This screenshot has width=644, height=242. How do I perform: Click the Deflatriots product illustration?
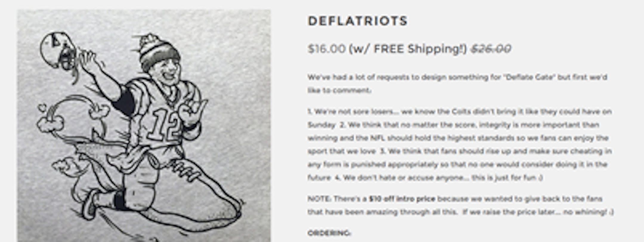144,125
